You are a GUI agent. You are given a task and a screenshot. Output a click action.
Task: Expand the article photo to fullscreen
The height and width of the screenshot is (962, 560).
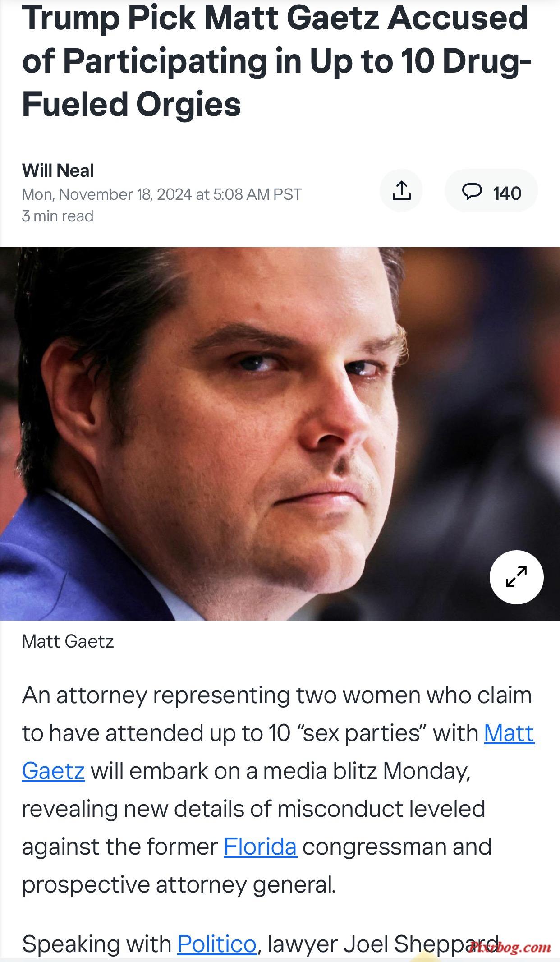point(516,577)
